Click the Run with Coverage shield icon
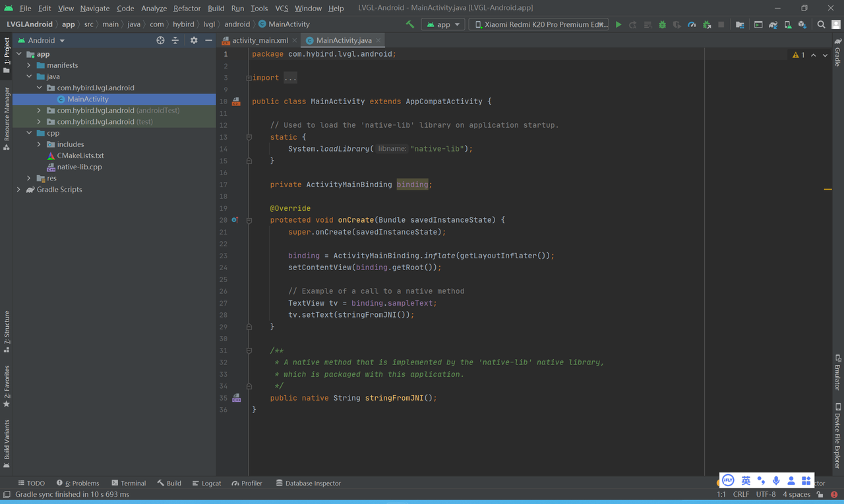 click(677, 24)
